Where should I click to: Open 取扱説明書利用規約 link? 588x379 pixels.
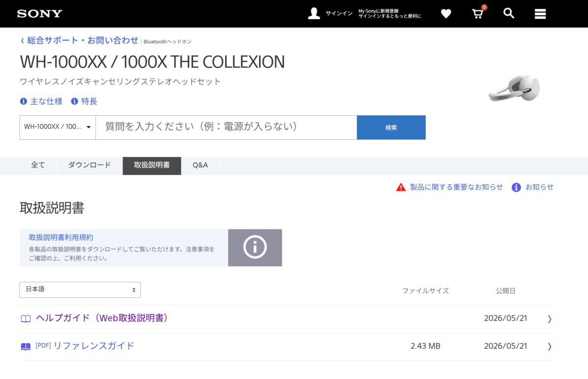click(61, 237)
